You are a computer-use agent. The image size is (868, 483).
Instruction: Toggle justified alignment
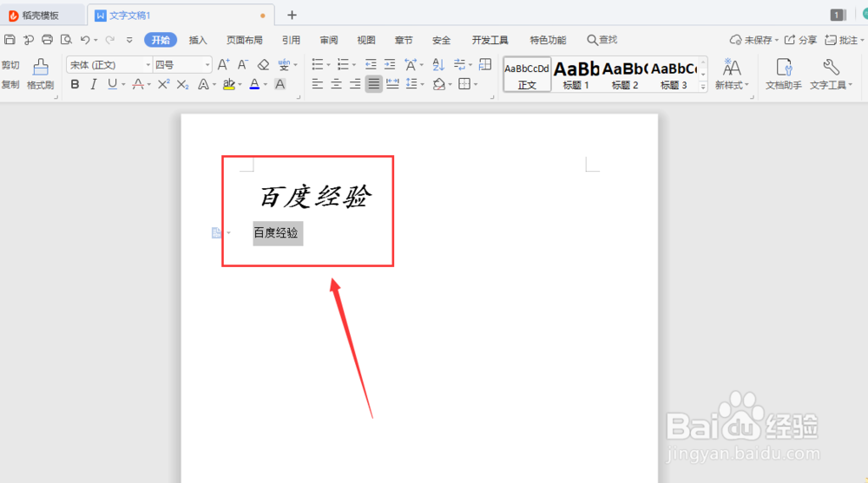(373, 84)
